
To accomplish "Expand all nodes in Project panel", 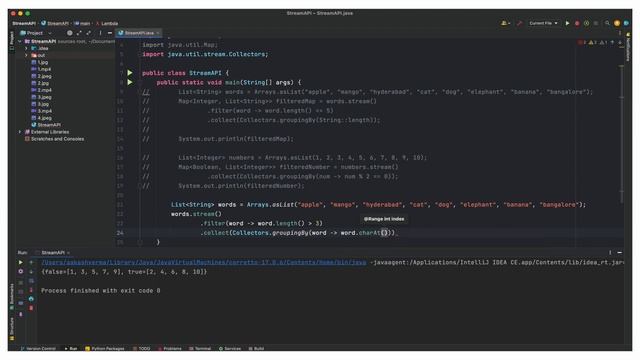I will tap(79, 33).
